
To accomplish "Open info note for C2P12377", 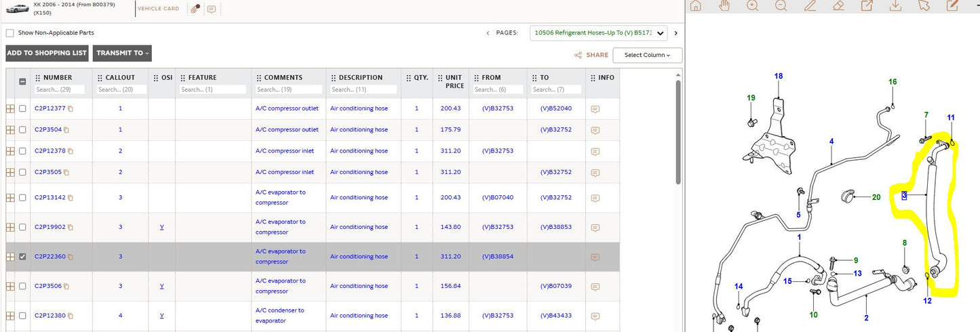I will point(595,108).
